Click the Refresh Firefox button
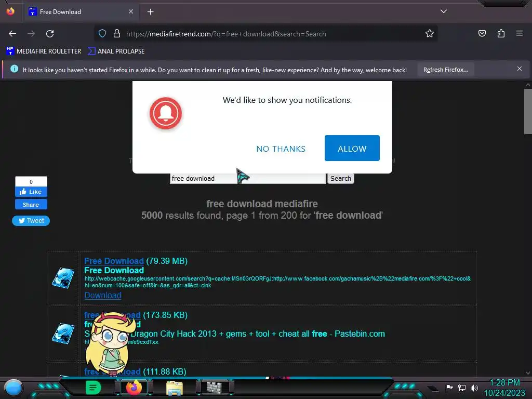Screen dimensions: 532x399 (x=445, y=70)
